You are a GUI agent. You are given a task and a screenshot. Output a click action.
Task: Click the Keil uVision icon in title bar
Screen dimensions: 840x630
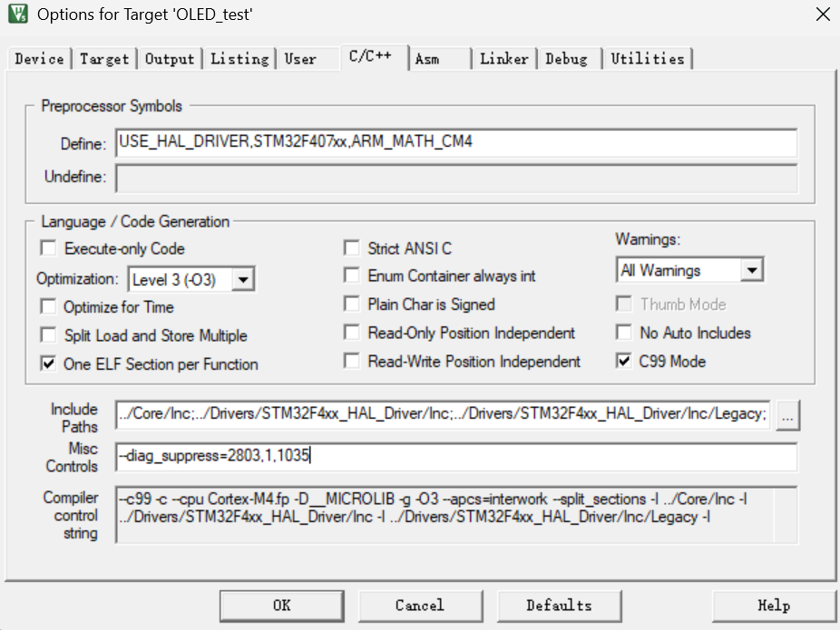tap(17, 14)
